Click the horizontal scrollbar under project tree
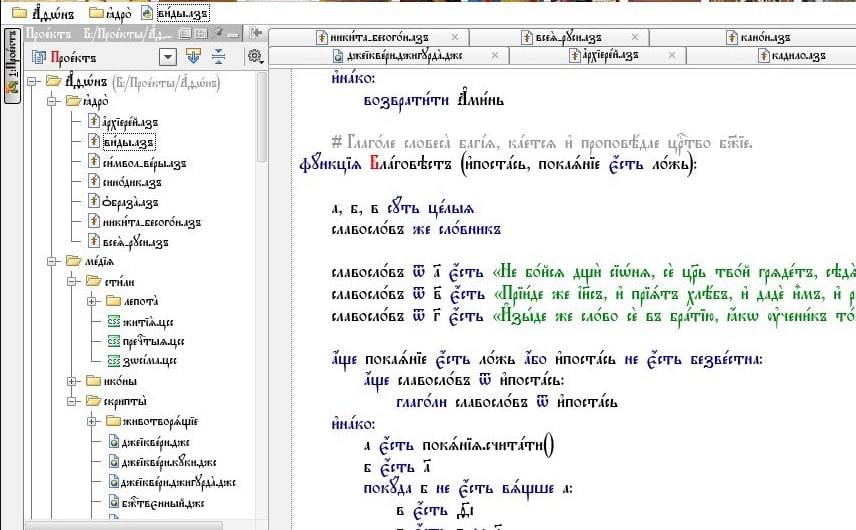This screenshot has width=856, height=530. click(x=124, y=525)
